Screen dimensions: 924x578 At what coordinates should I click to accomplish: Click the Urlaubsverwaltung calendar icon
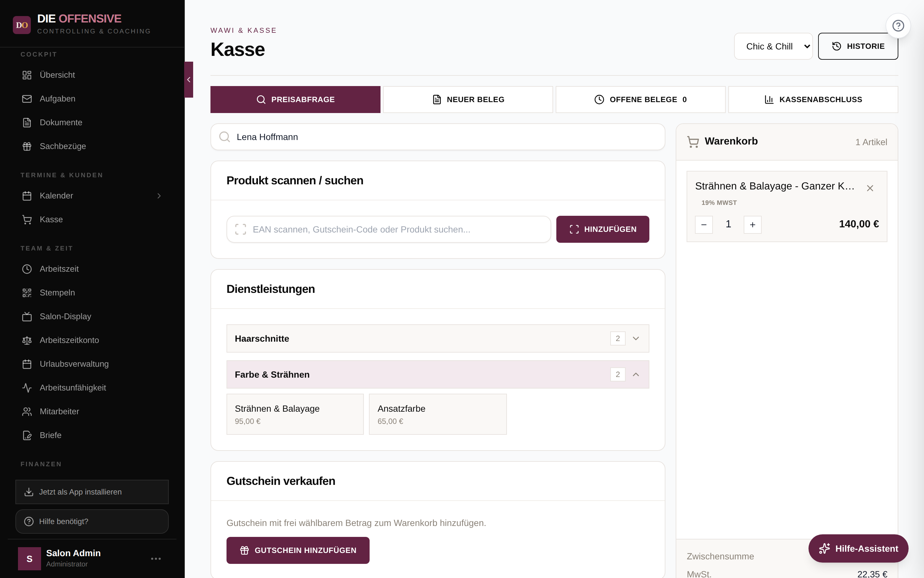coord(27,364)
